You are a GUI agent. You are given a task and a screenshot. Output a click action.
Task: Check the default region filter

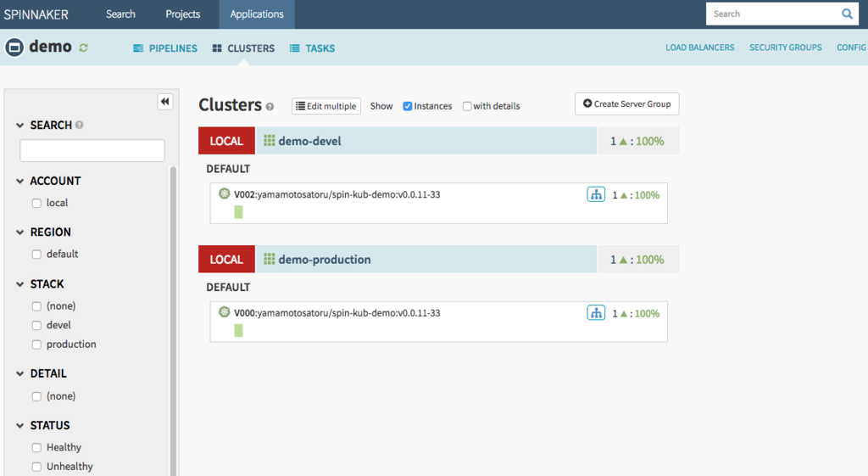click(36, 255)
